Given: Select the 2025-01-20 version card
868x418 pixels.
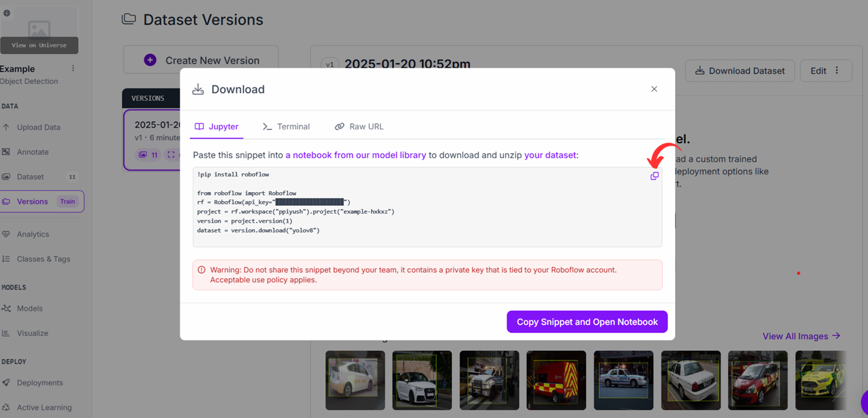Looking at the screenshot, I should click(152, 140).
